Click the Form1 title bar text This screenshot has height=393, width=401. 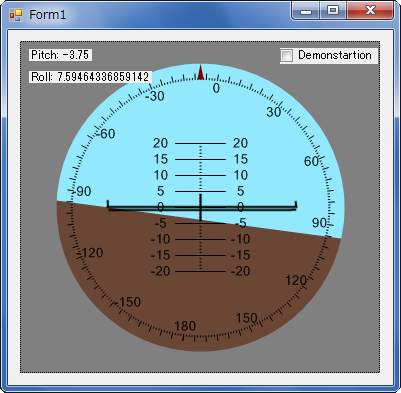(47, 15)
